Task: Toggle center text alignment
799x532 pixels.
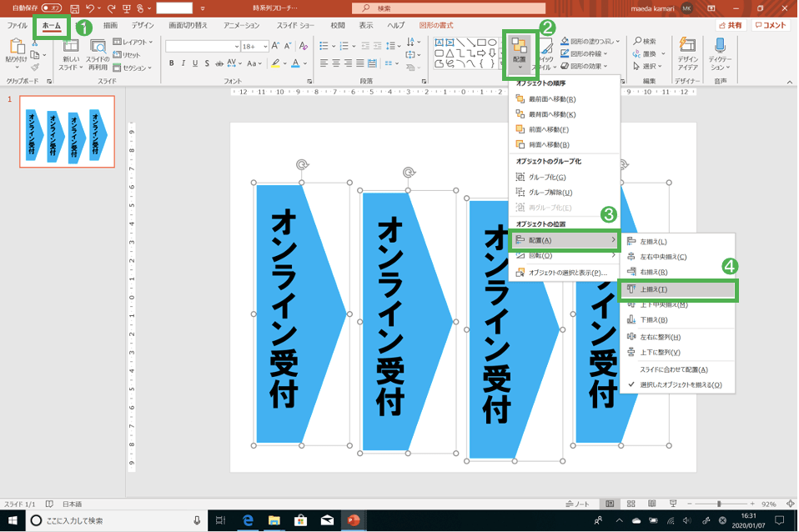Action: click(336, 63)
